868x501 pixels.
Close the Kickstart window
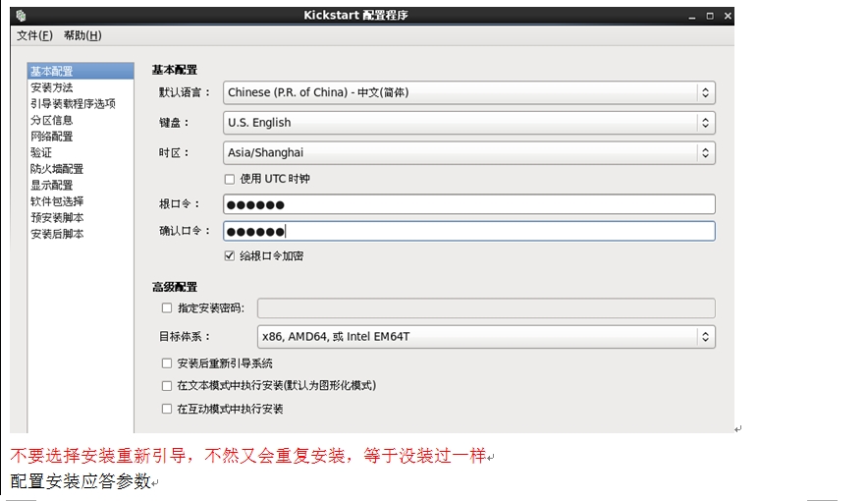(x=728, y=16)
